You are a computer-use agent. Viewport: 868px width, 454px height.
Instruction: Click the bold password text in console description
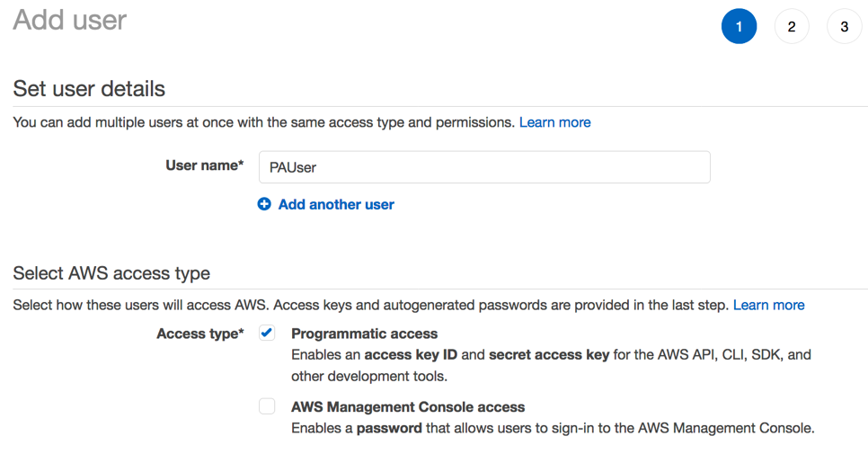tap(389, 428)
